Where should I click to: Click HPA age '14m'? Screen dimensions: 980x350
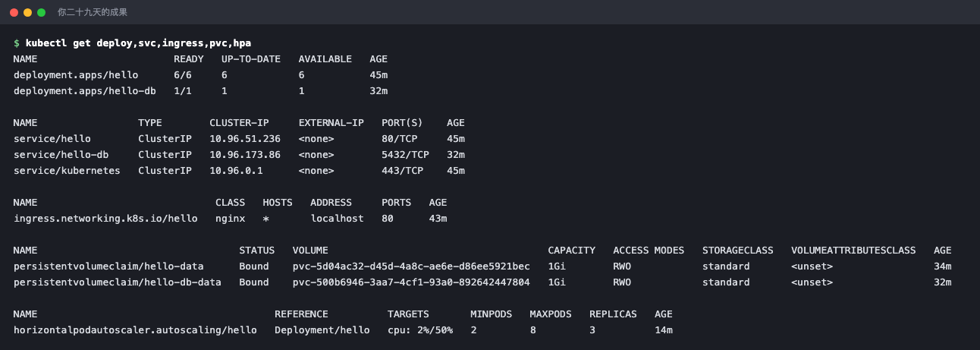(x=664, y=330)
